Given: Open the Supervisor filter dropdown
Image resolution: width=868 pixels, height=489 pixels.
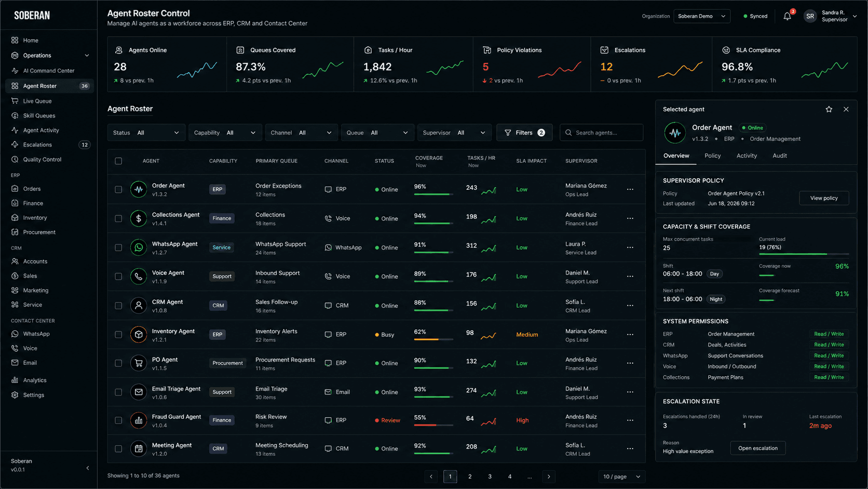Looking at the screenshot, I should tap(454, 133).
